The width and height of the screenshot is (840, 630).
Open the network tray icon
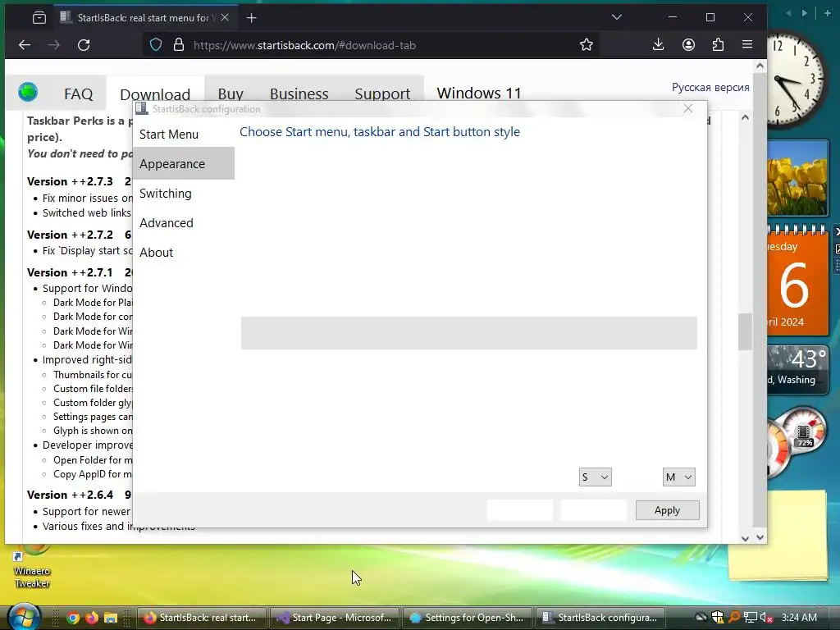point(751,617)
